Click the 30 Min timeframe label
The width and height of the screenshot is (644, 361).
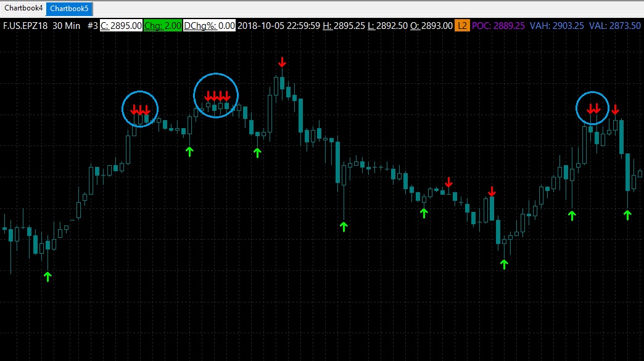(67, 26)
